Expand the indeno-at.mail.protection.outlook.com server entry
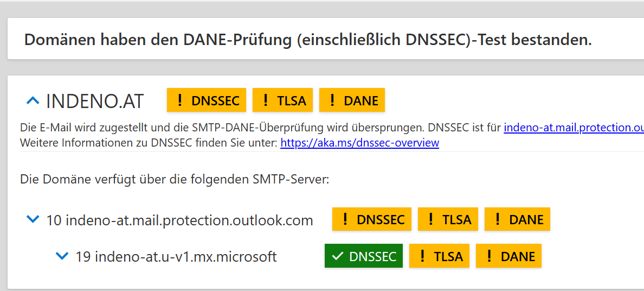 (33, 219)
